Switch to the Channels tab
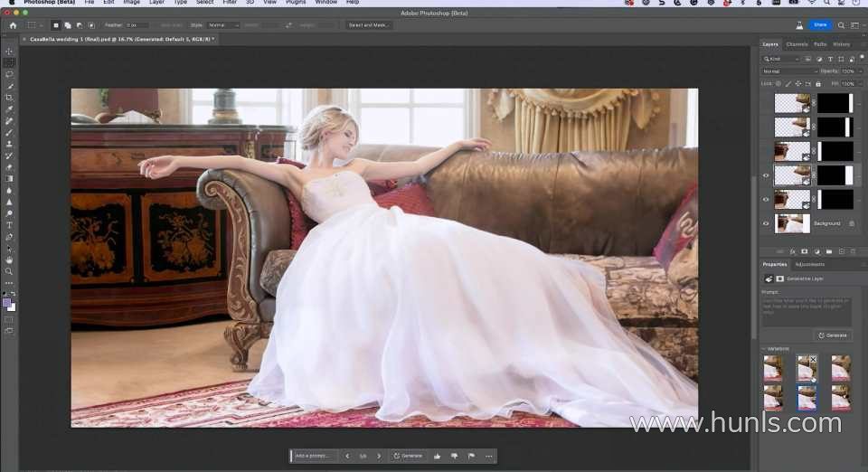Viewport: 868px width, 472px height. (x=797, y=44)
